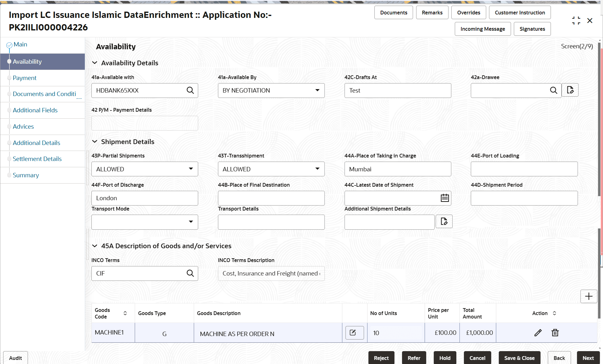Open the Settlement Details step
Screen dimensions: 603x364
(x=37, y=159)
